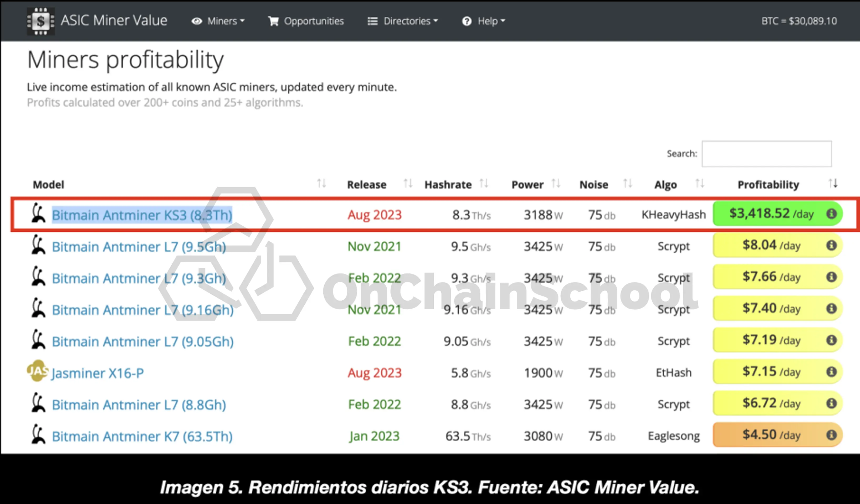Sort table by Release column arrows
The image size is (860, 504).
[x=408, y=184]
